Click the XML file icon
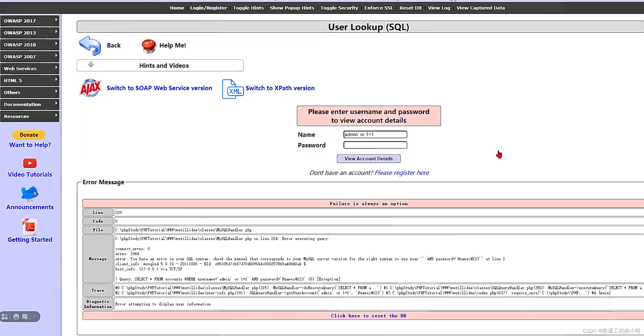644x336 pixels. point(233,89)
